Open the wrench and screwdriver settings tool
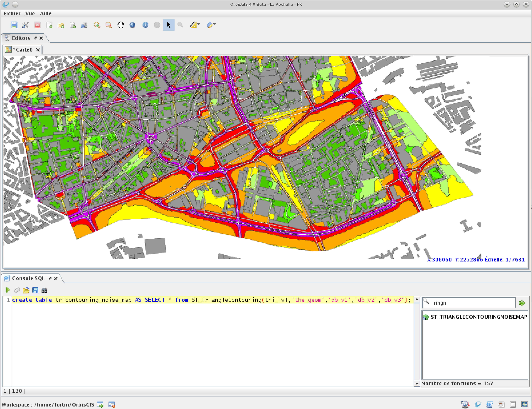Screen dimensions: 532x409 tap(26, 25)
